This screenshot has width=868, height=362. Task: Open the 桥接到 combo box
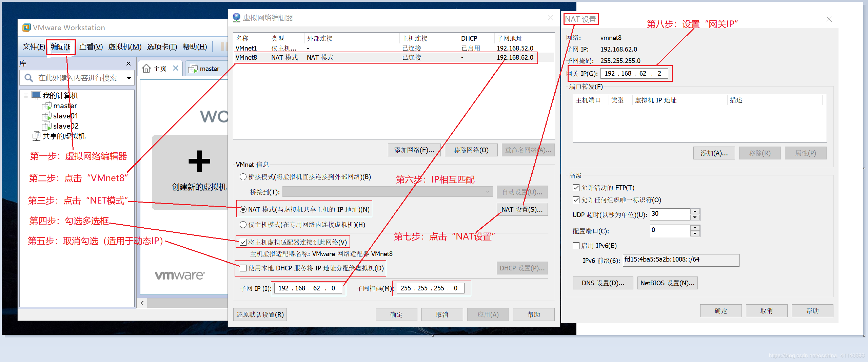tap(388, 192)
